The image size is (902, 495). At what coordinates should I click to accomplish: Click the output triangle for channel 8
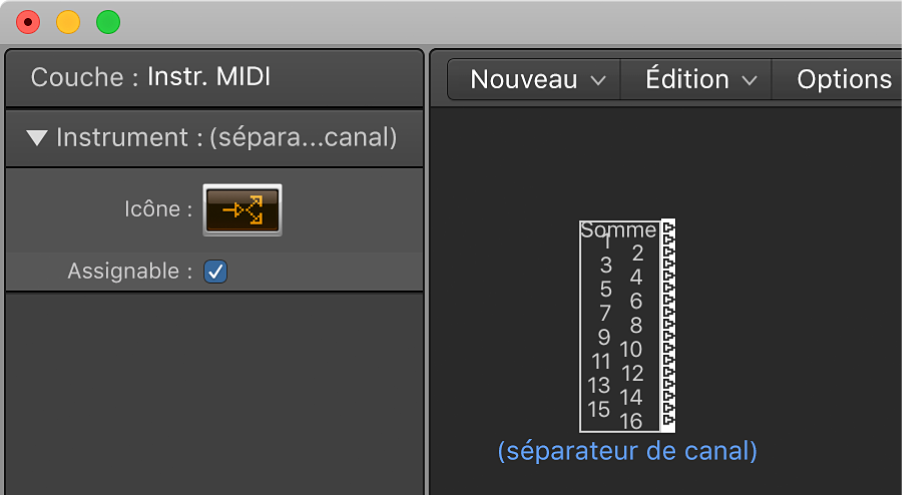[668, 323]
